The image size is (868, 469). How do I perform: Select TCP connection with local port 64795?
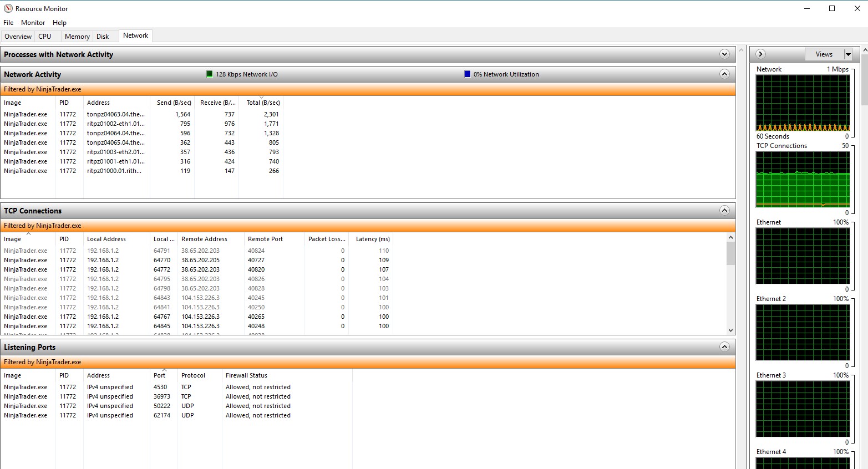[x=197, y=279]
